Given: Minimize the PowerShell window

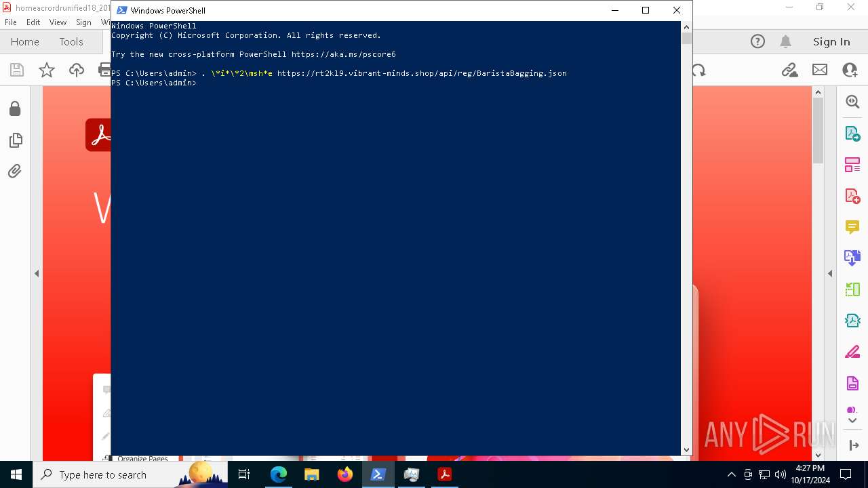Looking at the screenshot, I should [x=615, y=10].
